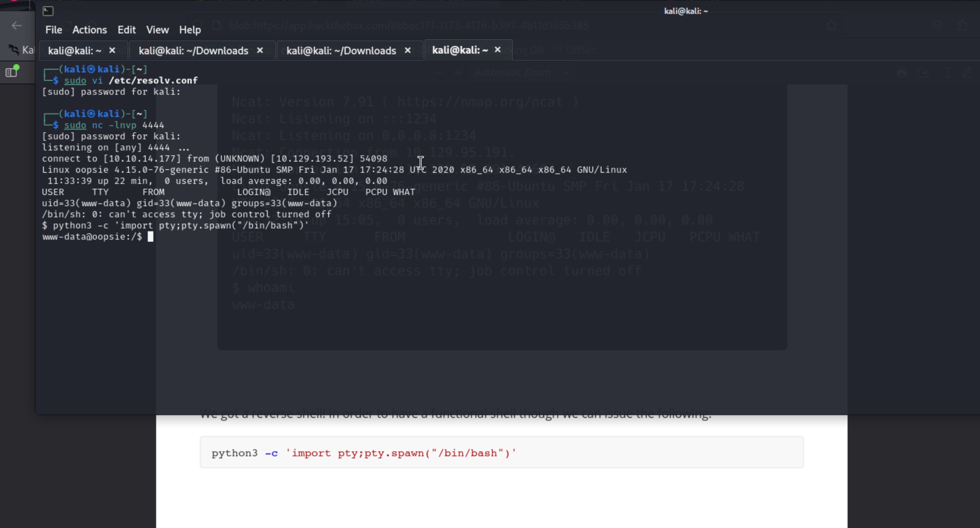Open the Edit menu
Image resolution: width=980 pixels, height=528 pixels.
click(126, 30)
